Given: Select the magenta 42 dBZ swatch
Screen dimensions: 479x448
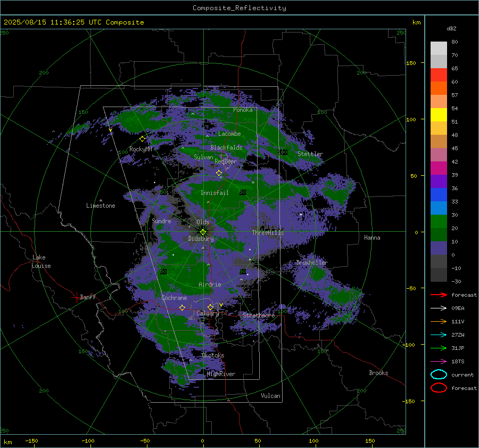Looking at the screenshot, I should [439, 168].
